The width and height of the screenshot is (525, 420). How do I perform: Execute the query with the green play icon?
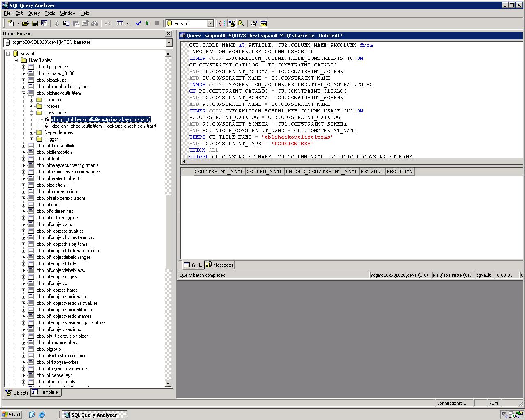pyautogui.click(x=148, y=23)
